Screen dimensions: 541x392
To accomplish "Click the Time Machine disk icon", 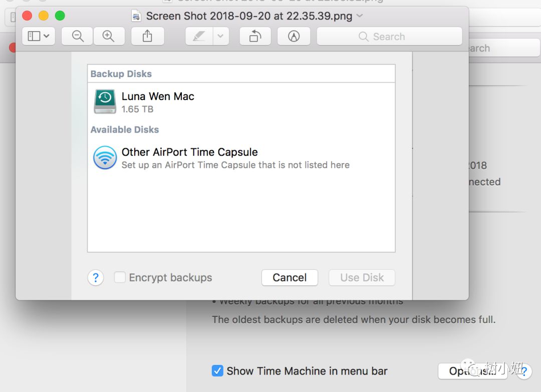I will (105, 101).
